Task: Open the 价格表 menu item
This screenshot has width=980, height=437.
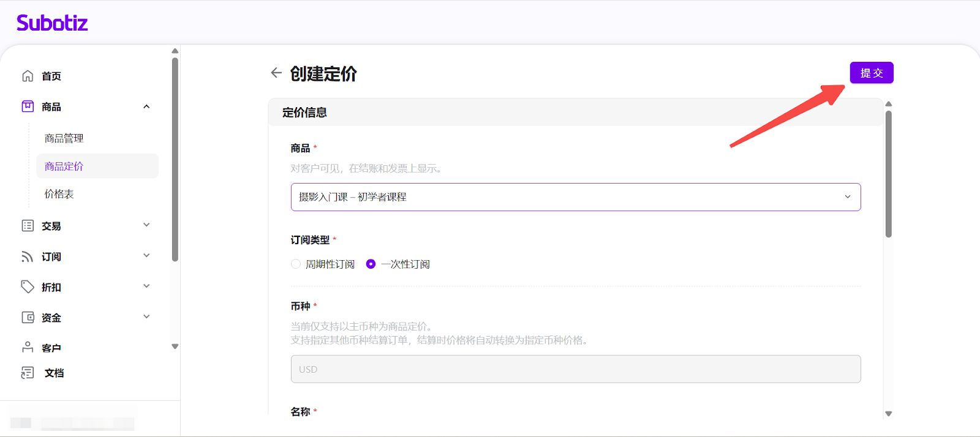Action: (59, 194)
